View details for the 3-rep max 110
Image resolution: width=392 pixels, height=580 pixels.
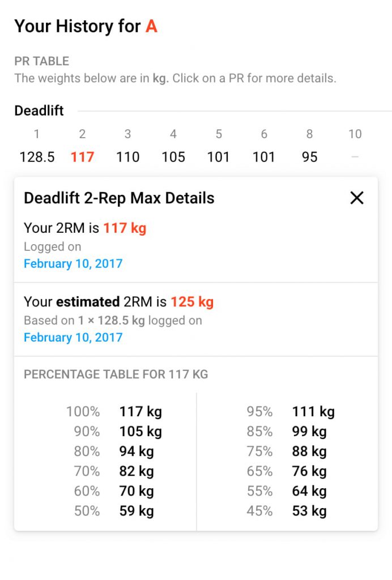point(127,157)
